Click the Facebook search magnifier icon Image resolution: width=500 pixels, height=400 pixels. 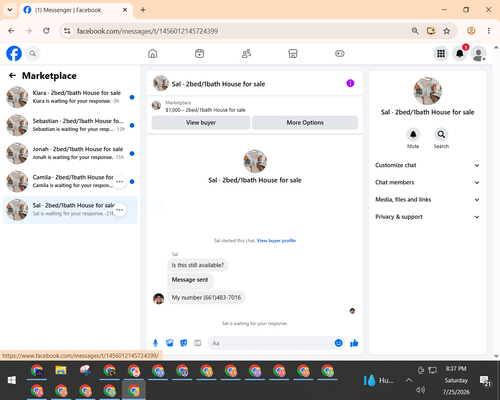click(33, 53)
